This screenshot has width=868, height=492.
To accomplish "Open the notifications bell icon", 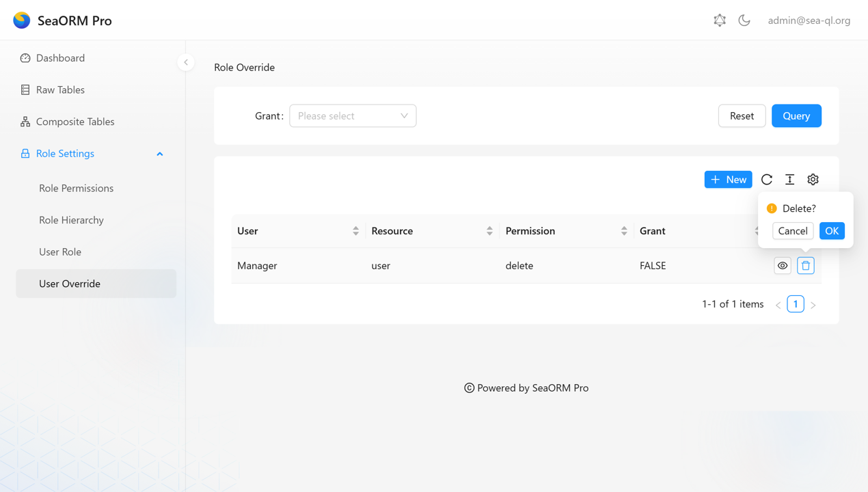I will point(720,20).
